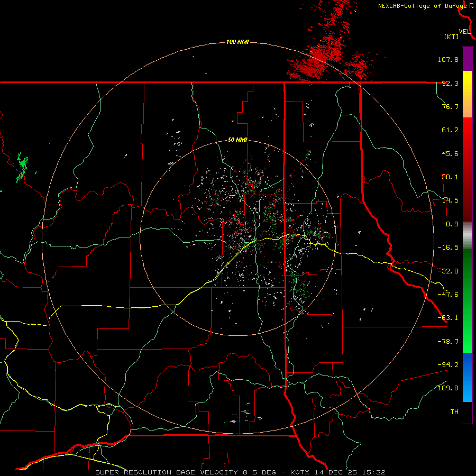The width and height of the screenshot is (476, 476).
Task: Select the 30.1 legend value
Action: [450, 177]
